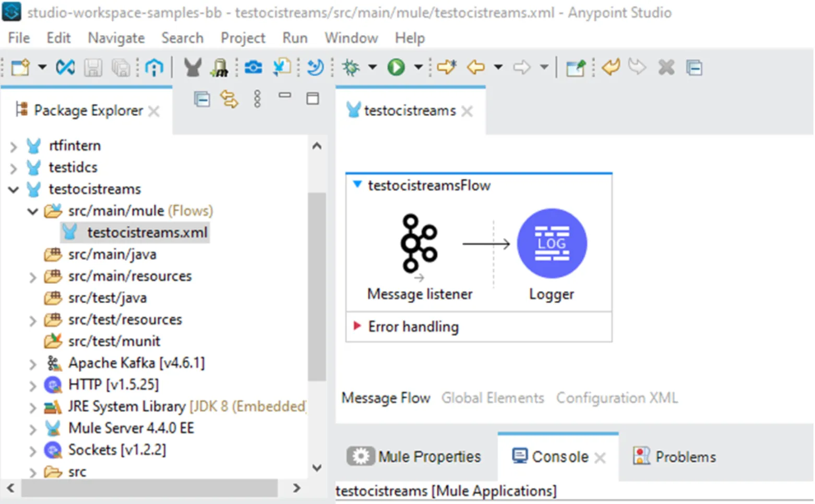Image resolution: width=815 pixels, height=504 pixels.
Task: Click Package Explorer horizontal scrollbar
Action: point(149,488)
